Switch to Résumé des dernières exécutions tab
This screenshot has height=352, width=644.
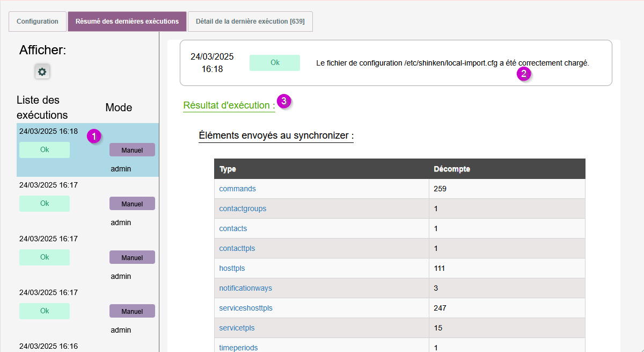[127, 21]
